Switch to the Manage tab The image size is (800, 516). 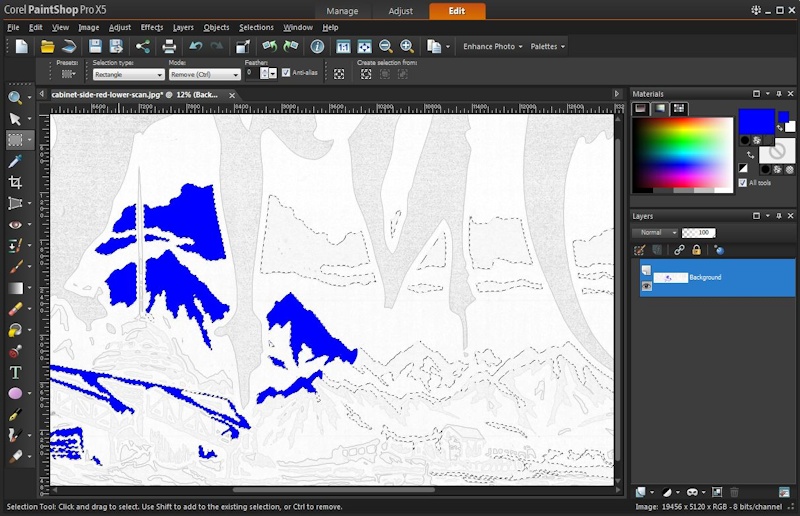tap(342, 11)
